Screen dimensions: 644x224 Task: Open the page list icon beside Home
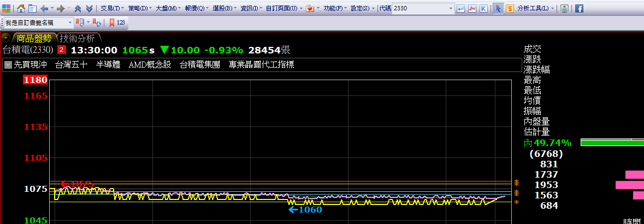[32, 8]
